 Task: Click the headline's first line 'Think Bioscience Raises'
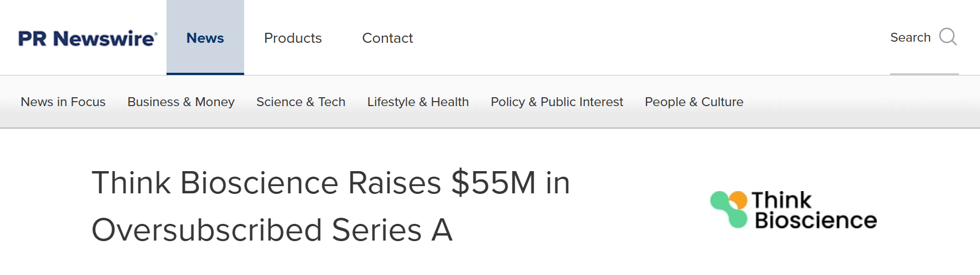(266, 183)
